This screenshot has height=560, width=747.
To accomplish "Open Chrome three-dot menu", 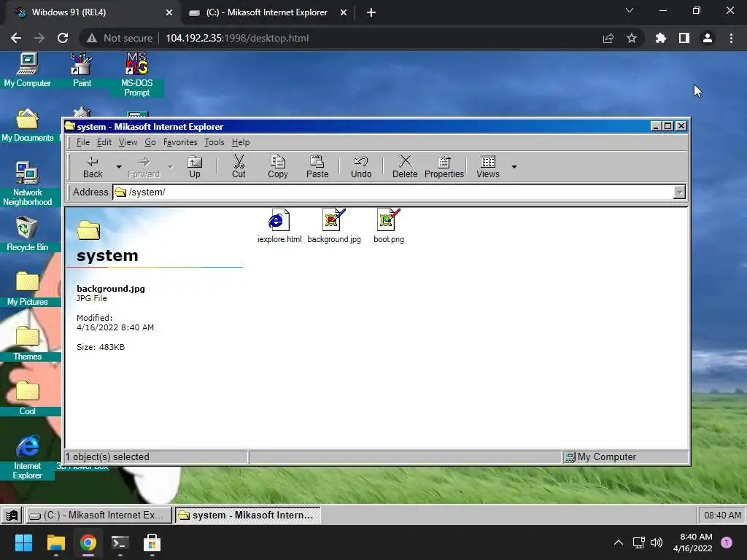I will 731,38.
